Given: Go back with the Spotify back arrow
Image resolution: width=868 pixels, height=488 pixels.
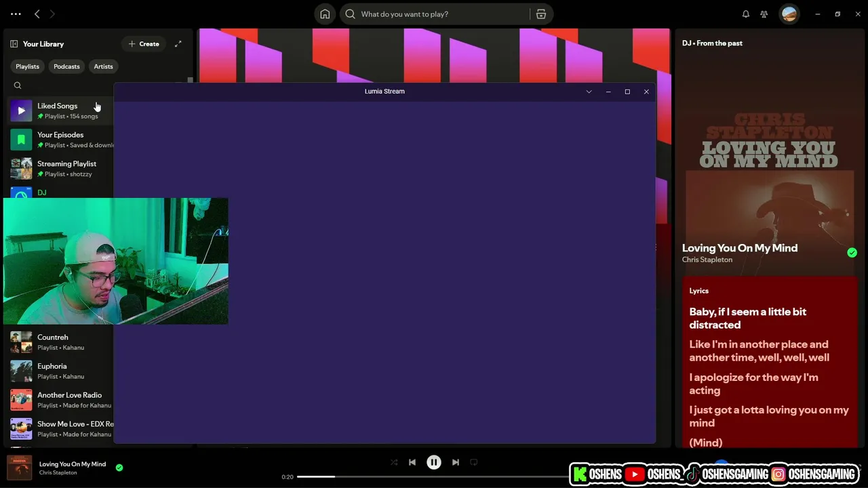Looking at the screenshot, I should (37, 14).
